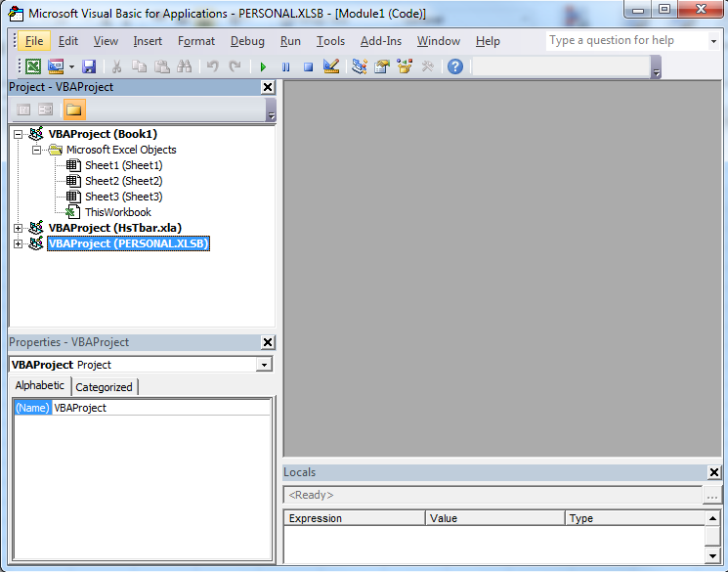
Task: Open the Insert object dropdown arrow in toolbar
Action: coord(71,66)
